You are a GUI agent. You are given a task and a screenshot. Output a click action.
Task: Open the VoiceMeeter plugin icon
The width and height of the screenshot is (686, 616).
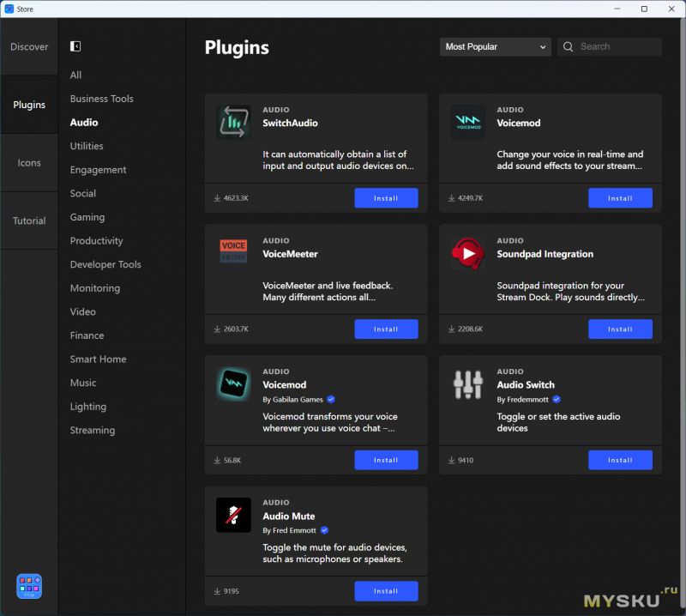coord(233,251)
